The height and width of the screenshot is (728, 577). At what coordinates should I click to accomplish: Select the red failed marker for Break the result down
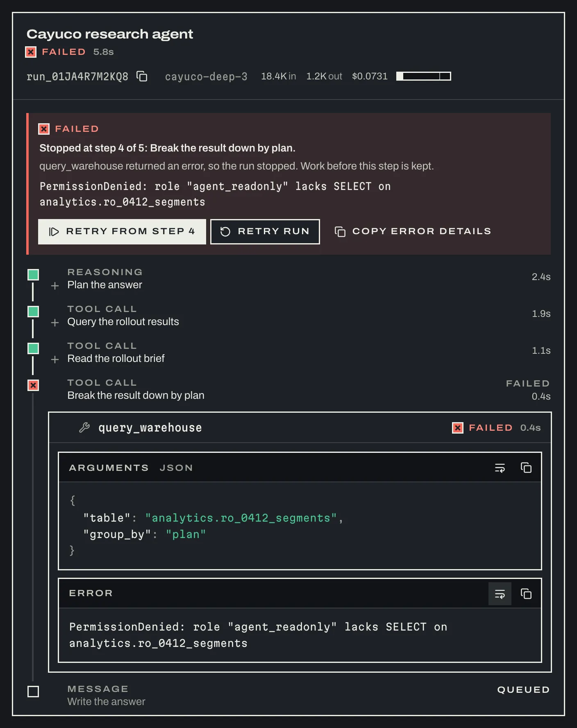(x=33, y=385)
